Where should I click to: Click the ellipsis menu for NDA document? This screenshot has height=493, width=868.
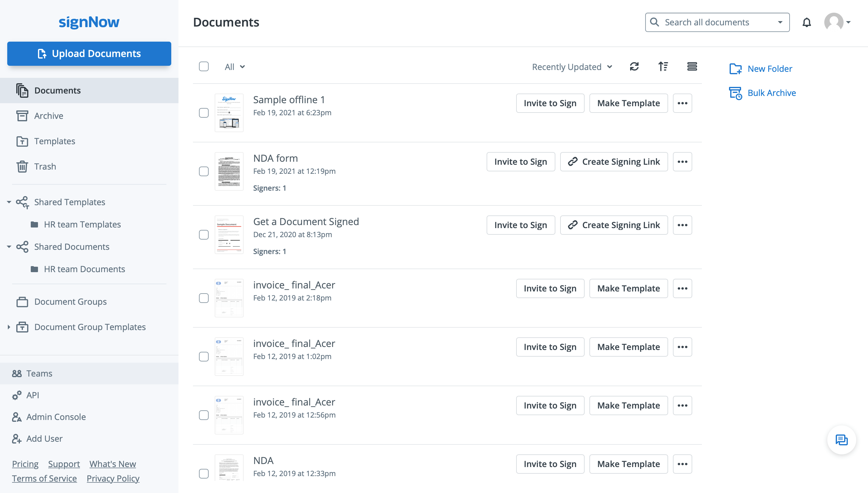[683, 464]
